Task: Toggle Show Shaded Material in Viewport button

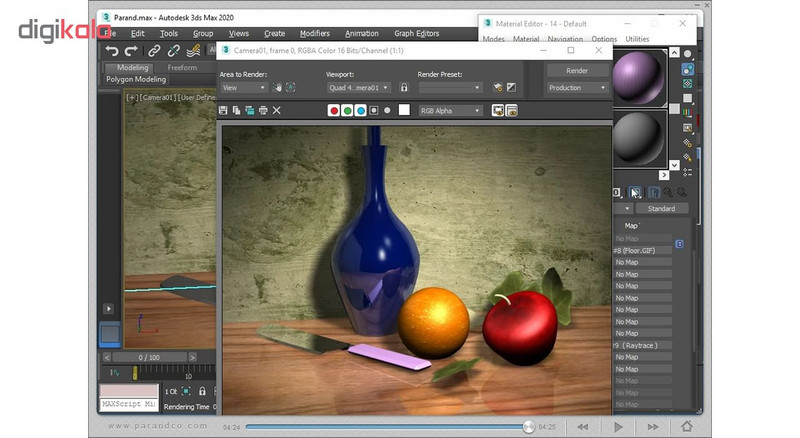Action: tap(635, 192)
